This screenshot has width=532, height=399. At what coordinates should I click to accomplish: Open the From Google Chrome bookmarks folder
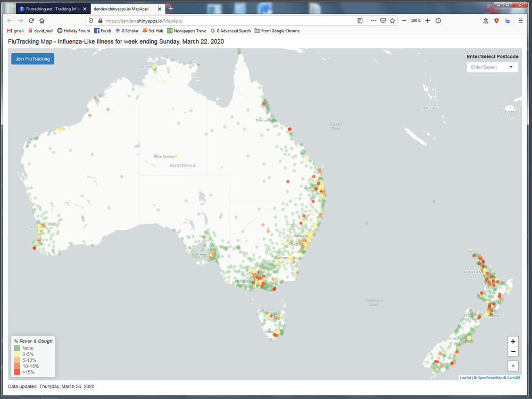pos(277,31)
